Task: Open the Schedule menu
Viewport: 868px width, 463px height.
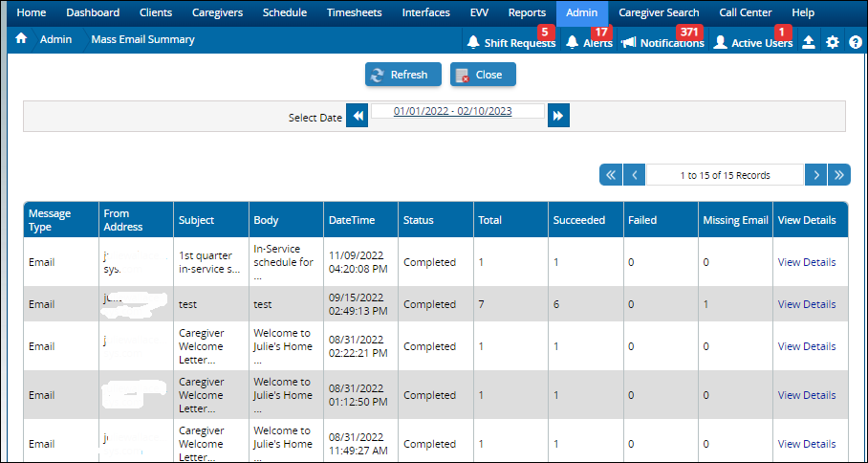Action: pos(285,12)
